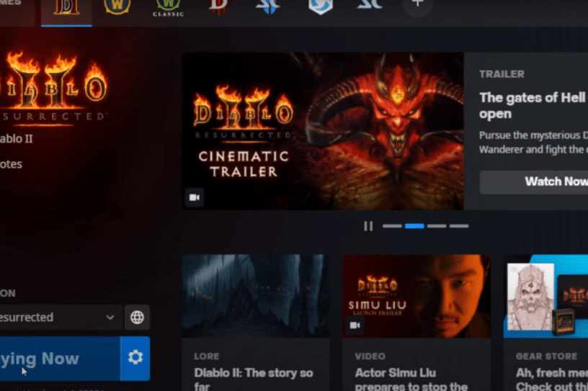
Task: Open 'Diablo II: The story so far' article
Action: pyautogui.click(x=254, y=379)
